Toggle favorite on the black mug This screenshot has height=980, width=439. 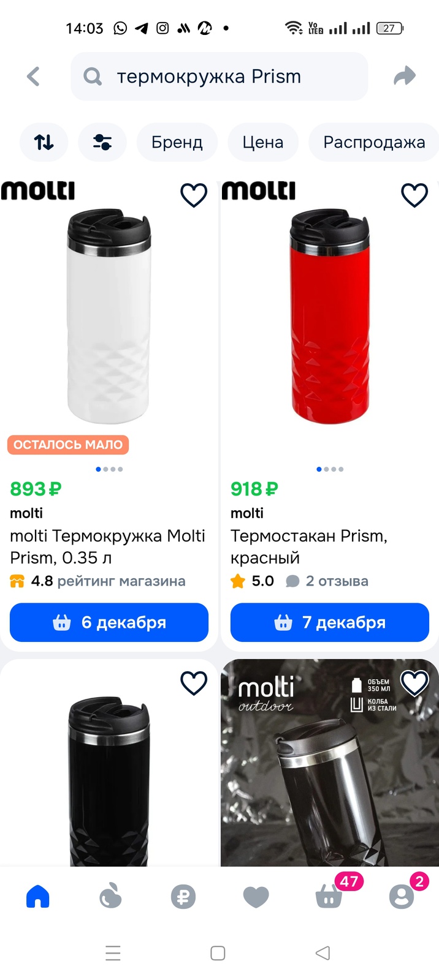coord(194,683)
